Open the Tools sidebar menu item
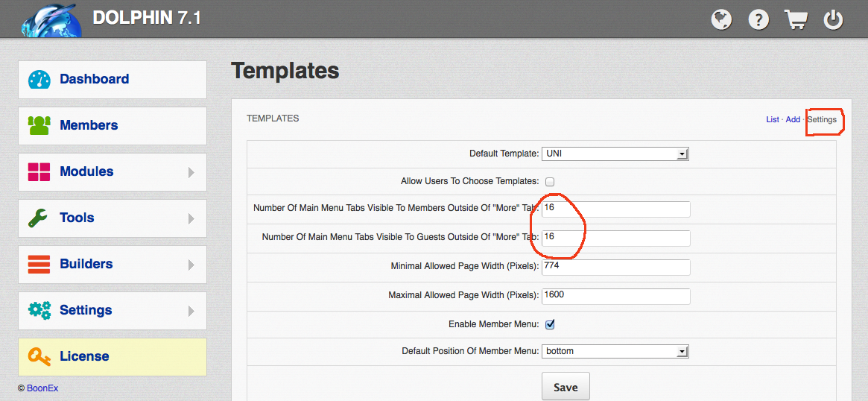868x401 pixels. click(77, 218)
